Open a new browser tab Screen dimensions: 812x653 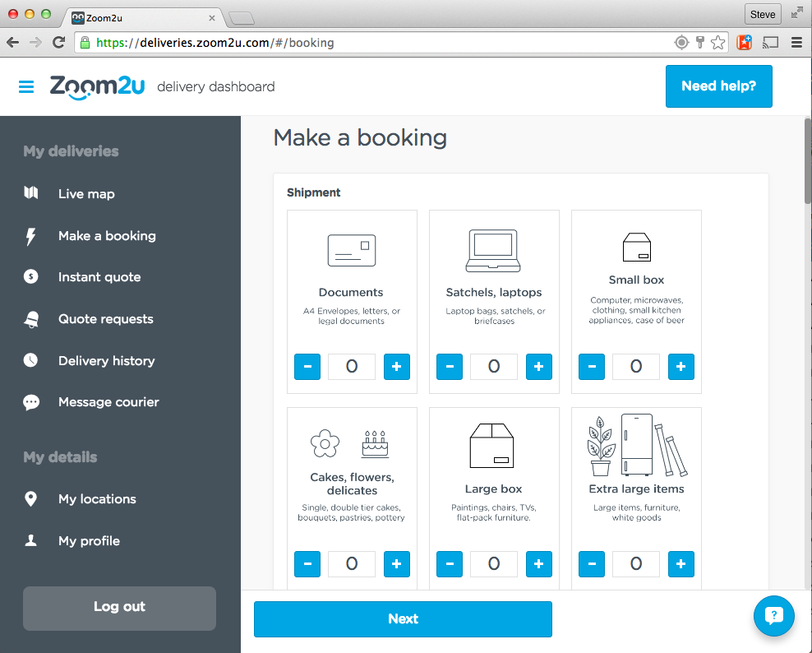[242, 19]
